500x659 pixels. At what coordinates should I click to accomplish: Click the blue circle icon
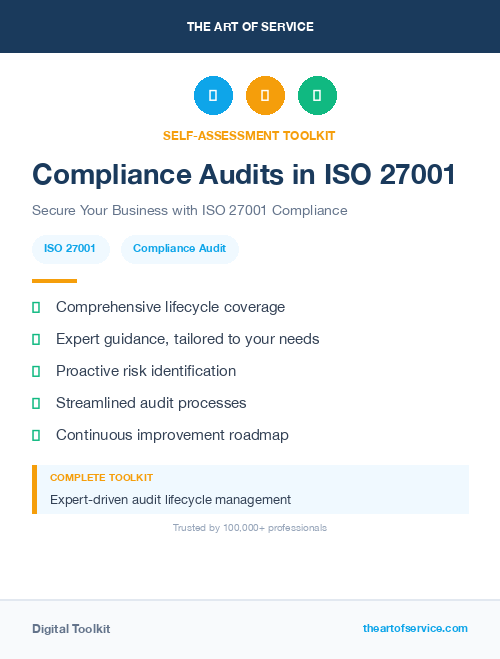coord(213,95)
